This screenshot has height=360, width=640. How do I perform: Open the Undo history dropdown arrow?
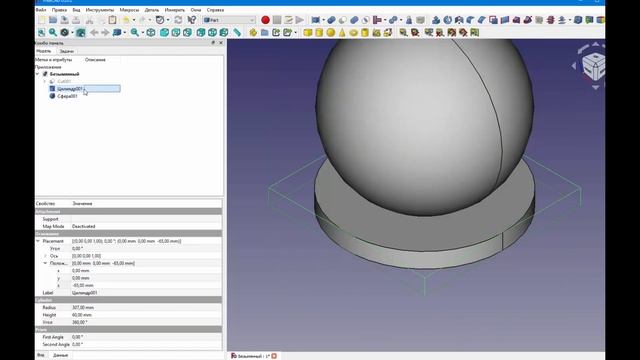(x=134, y=20)
